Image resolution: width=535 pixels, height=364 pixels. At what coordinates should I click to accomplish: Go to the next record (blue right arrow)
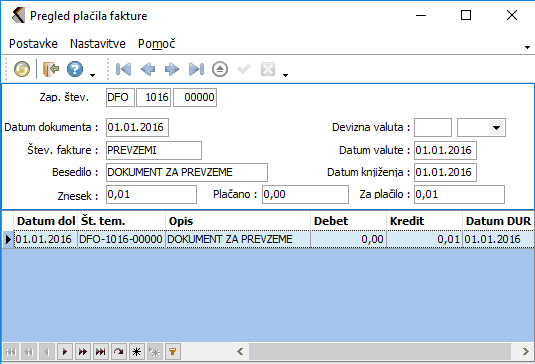tap(172, 69)
